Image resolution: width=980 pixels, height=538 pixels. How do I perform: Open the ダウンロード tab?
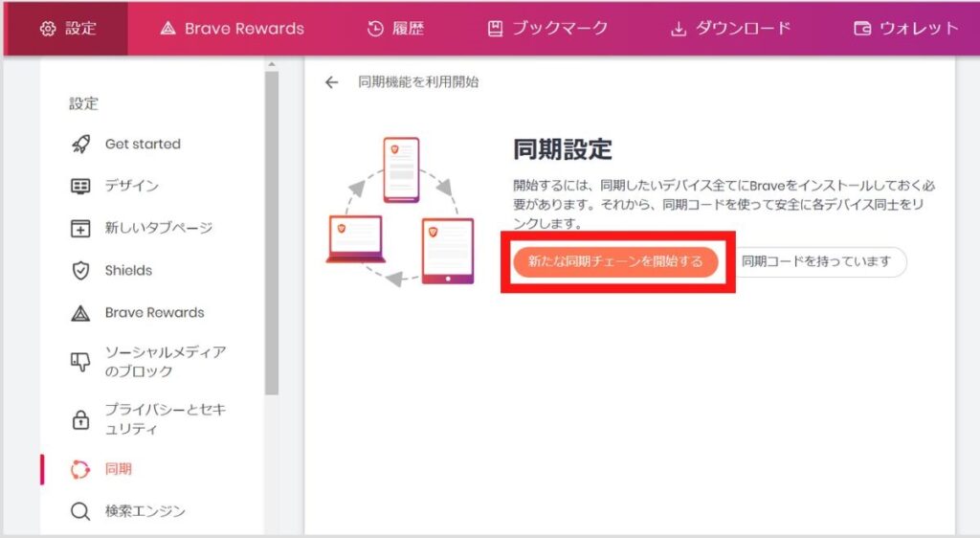(730, 28)
